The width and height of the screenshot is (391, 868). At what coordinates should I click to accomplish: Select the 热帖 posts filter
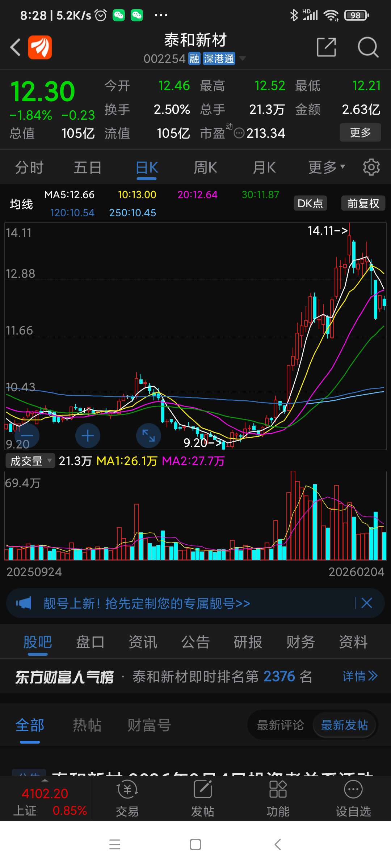point(87,725)
